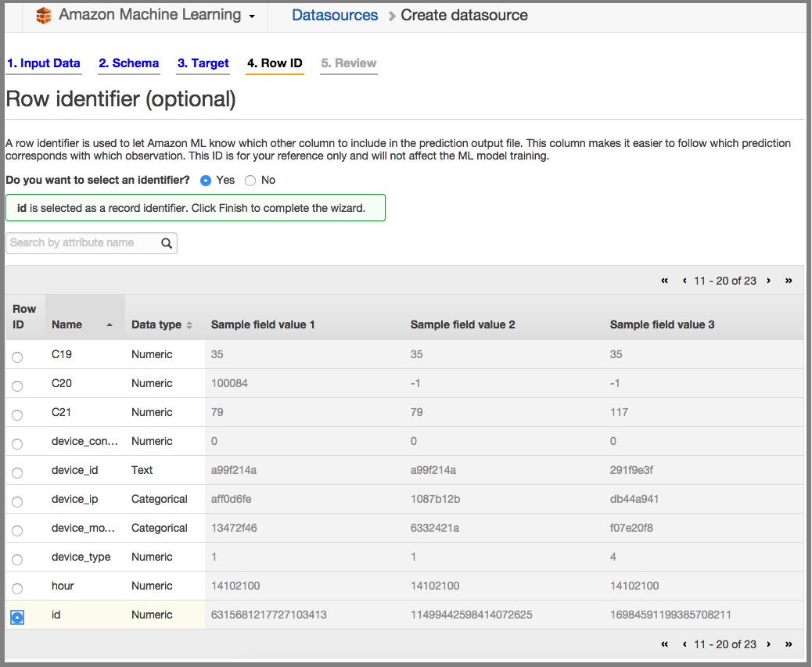Select device_type as the row ID

(x=18, y=560)
